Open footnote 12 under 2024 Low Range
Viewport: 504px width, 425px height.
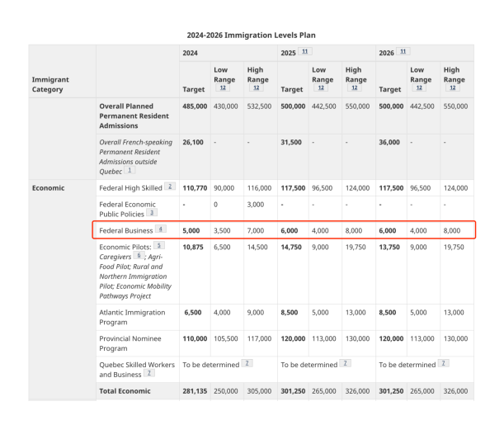223,87
